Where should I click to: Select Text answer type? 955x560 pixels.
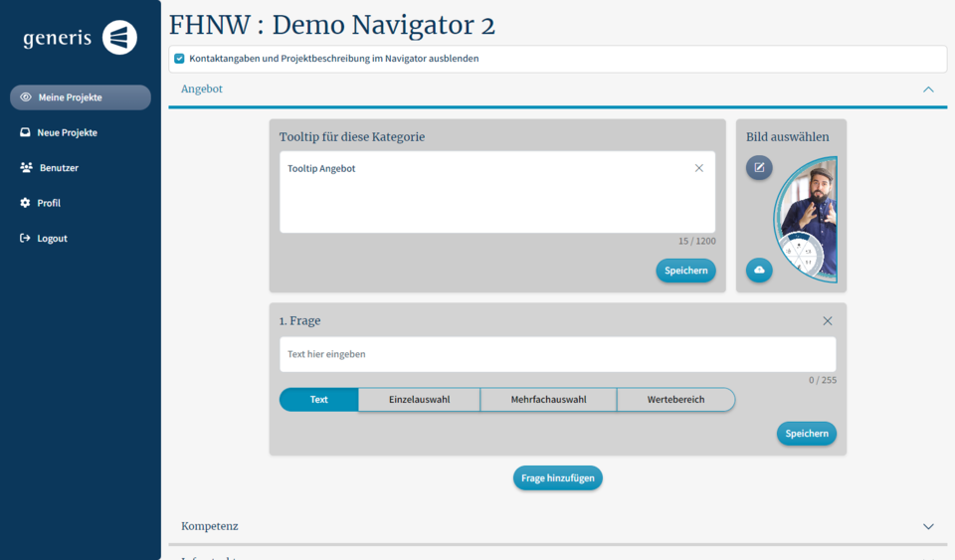tap(318, 399)
